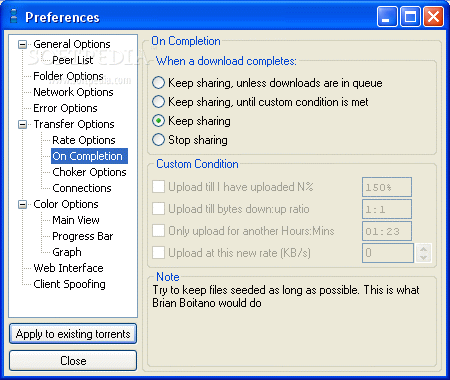The height and width of the screenshot is (380, 450).
Task: Tick Upload till bytes down:up ratio checkbox
Action: [158, 209]
